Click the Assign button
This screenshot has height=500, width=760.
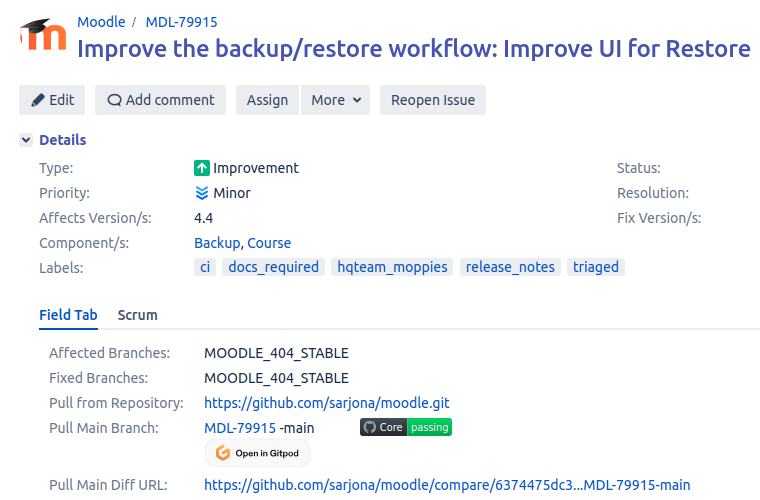(x=267, y=100)
